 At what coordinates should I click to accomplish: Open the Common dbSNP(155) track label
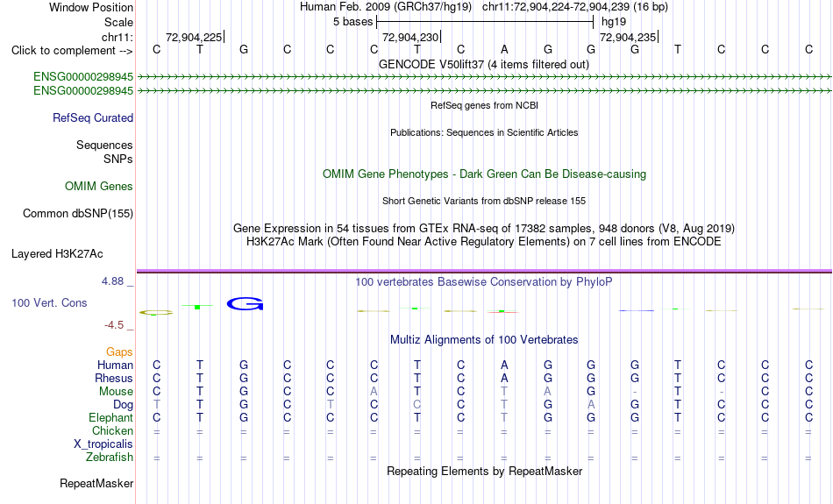(77, 214)
